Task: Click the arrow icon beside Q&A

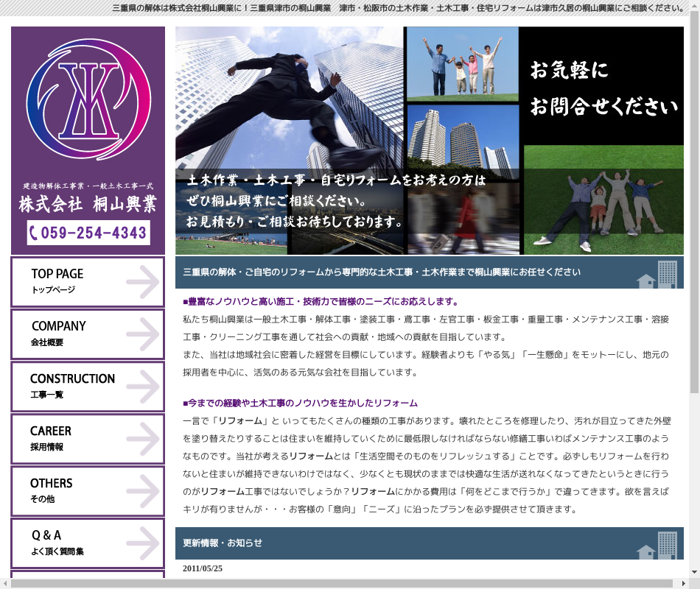Action: (x=142, y=543)
